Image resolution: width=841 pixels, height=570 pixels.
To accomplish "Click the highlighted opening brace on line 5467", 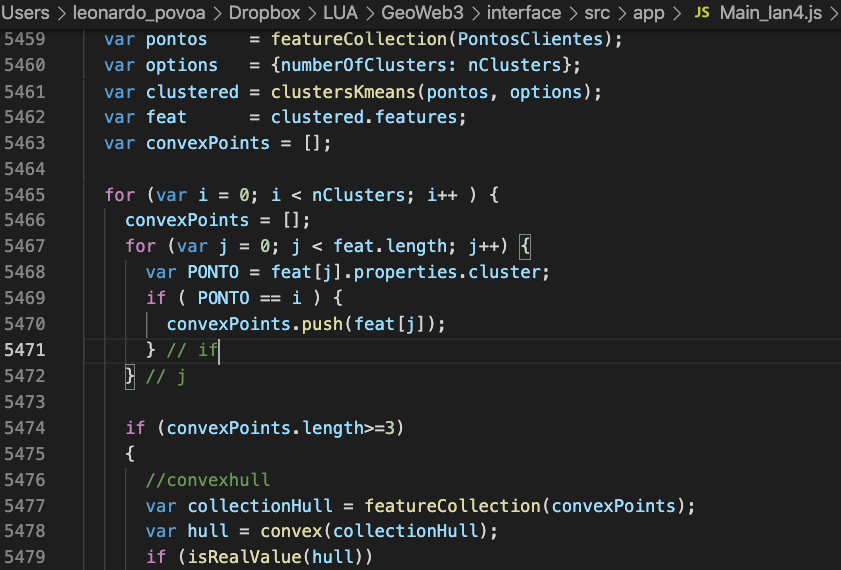I will click(x=529, y=246).
